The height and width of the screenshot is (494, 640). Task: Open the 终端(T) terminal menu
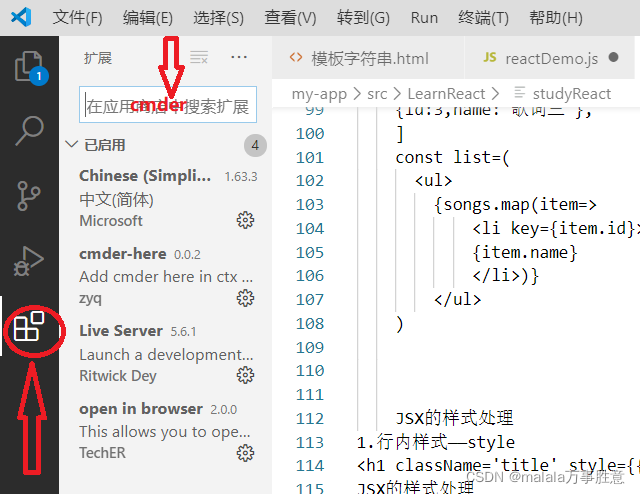tap(483, 18)
